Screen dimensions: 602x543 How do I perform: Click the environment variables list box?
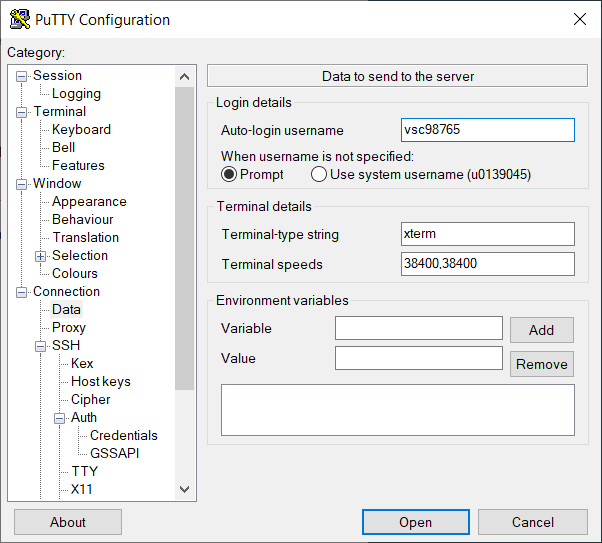pos(398,410)
